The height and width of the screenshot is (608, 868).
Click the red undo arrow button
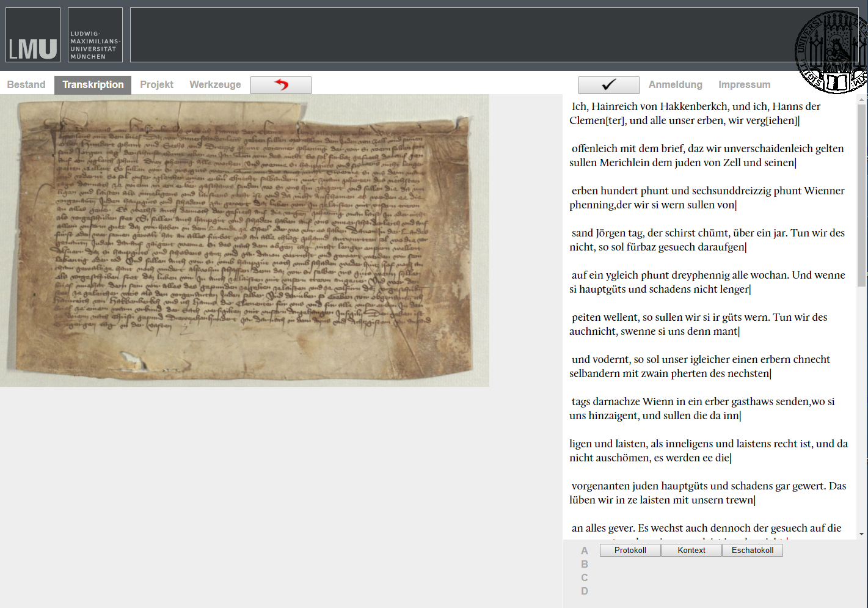tap(281, 85)
